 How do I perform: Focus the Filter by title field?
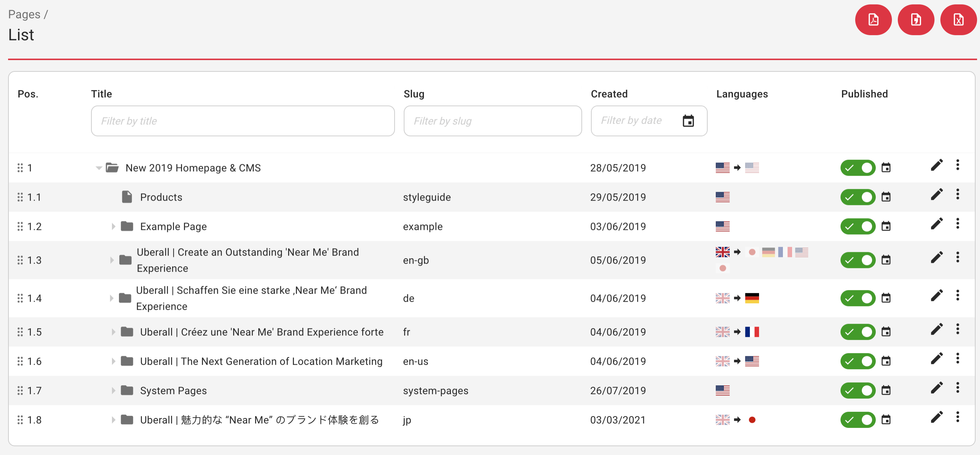[x=243, y=121]
